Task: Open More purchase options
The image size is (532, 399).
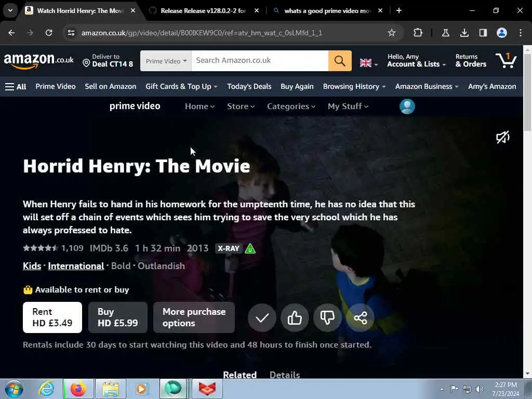Action: pos(194,317)
